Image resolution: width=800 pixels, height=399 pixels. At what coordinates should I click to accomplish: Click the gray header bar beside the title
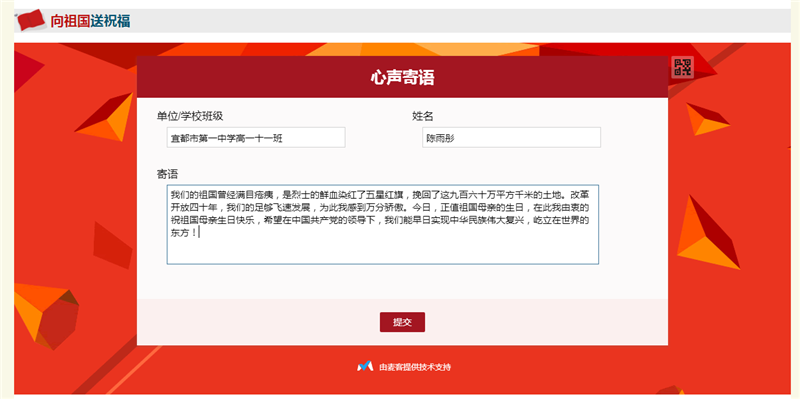(x=459, y=21)
